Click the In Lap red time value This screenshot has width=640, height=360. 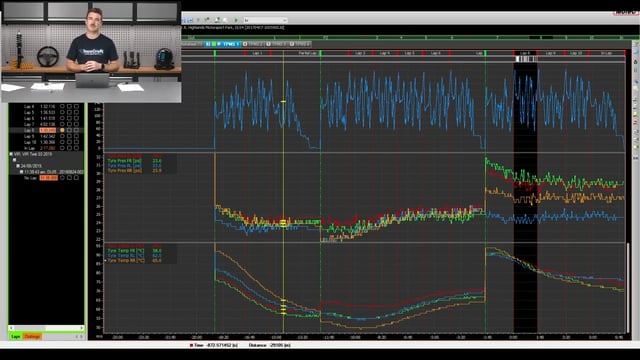(x=47, y=148)
